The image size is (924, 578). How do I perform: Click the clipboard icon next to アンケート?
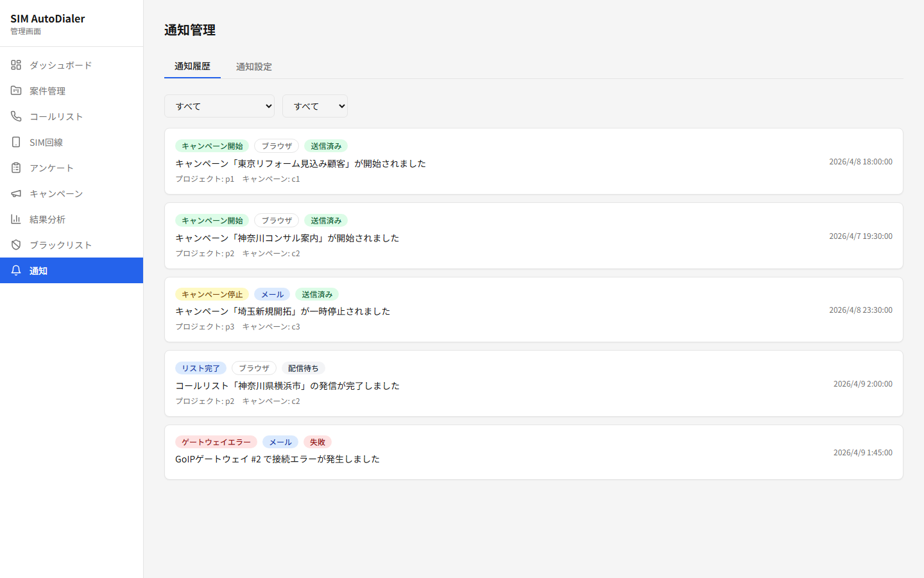click(x=16, y=168)
